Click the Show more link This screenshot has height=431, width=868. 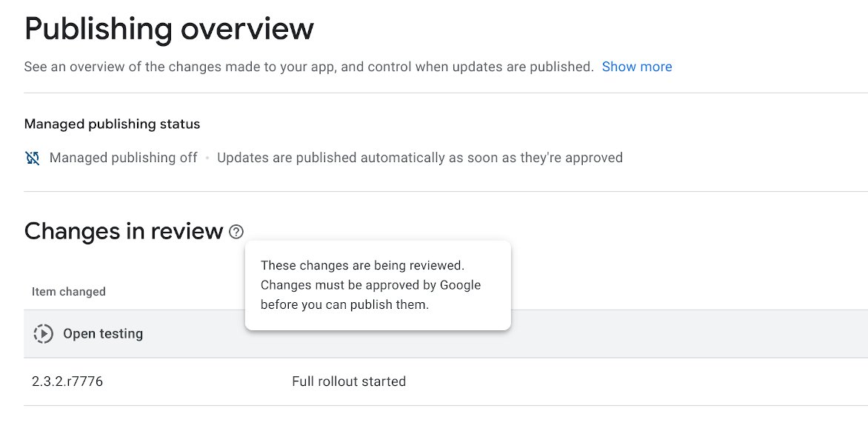click(x=637, y=67)
